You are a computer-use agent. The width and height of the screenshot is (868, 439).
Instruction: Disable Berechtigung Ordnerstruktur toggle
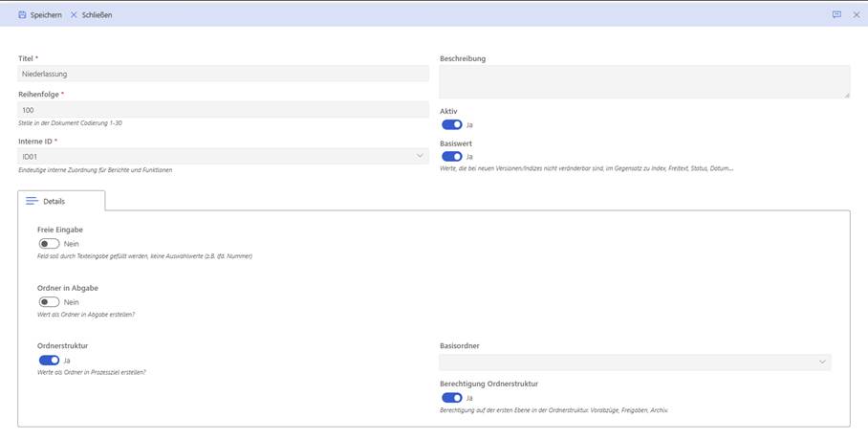click(x=451, y=397)
